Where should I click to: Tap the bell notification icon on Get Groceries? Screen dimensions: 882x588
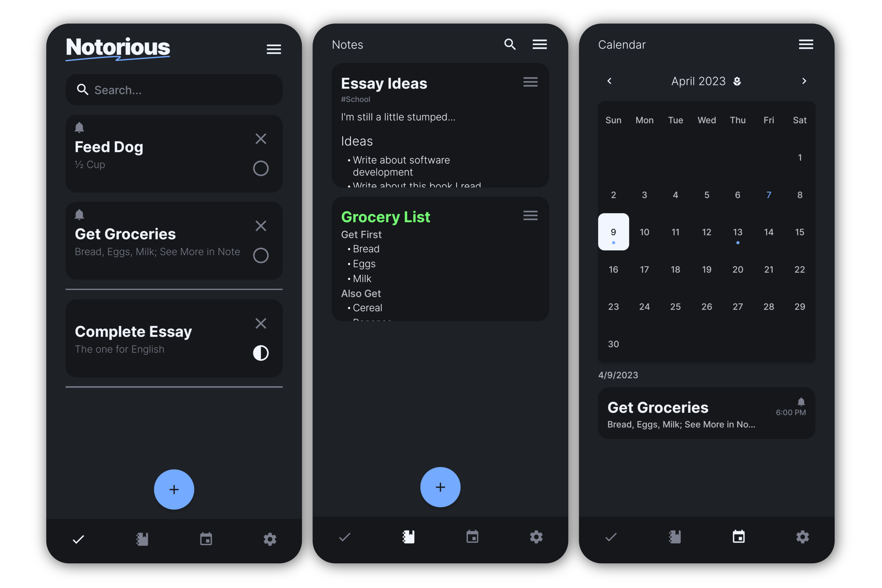pyautogui.click(x=79, y=215)
